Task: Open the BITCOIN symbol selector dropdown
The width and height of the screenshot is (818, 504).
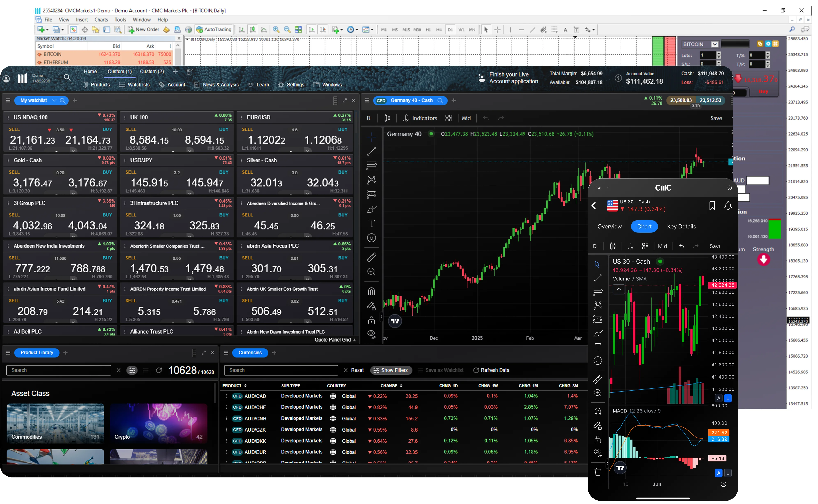Action: click(714, 44)
